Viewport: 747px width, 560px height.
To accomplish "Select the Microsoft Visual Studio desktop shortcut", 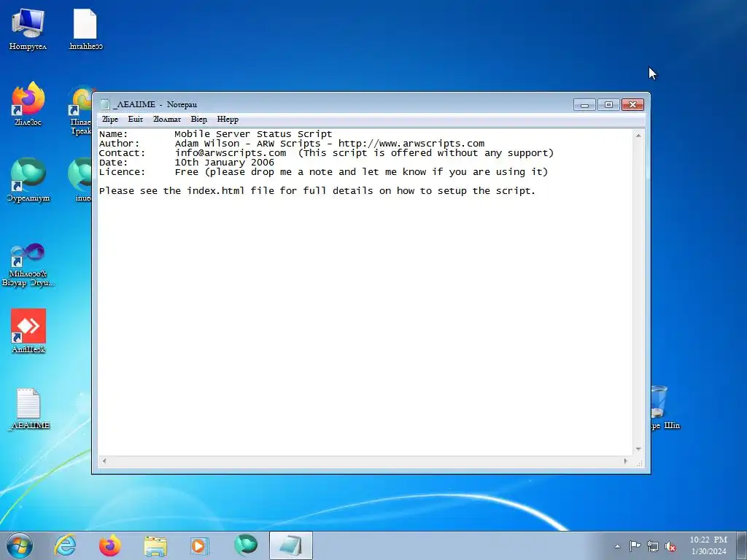I will (x=28, y=265).
